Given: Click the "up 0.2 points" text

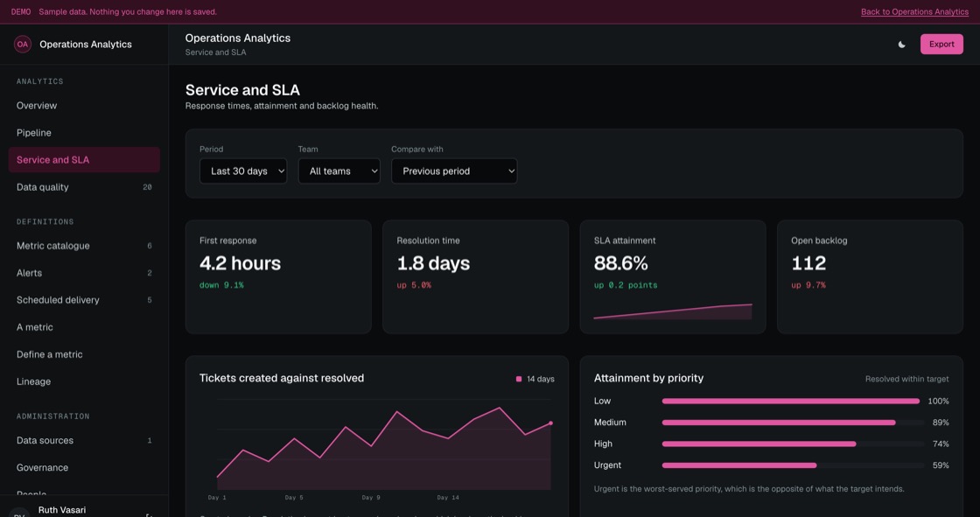Looking at the screenshot, I should (x=626, y=285).
